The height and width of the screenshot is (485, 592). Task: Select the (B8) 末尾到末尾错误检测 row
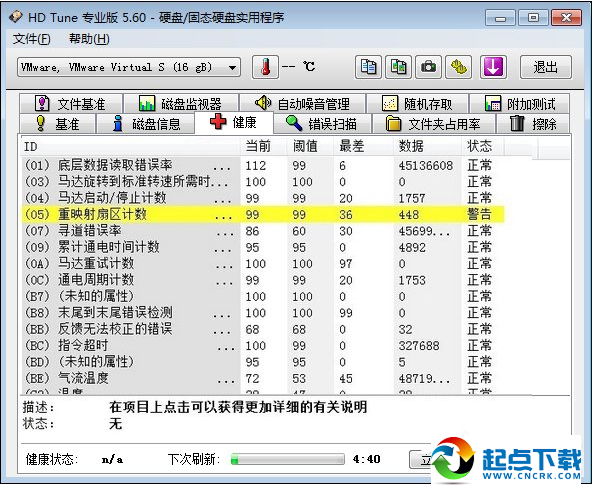263,313
